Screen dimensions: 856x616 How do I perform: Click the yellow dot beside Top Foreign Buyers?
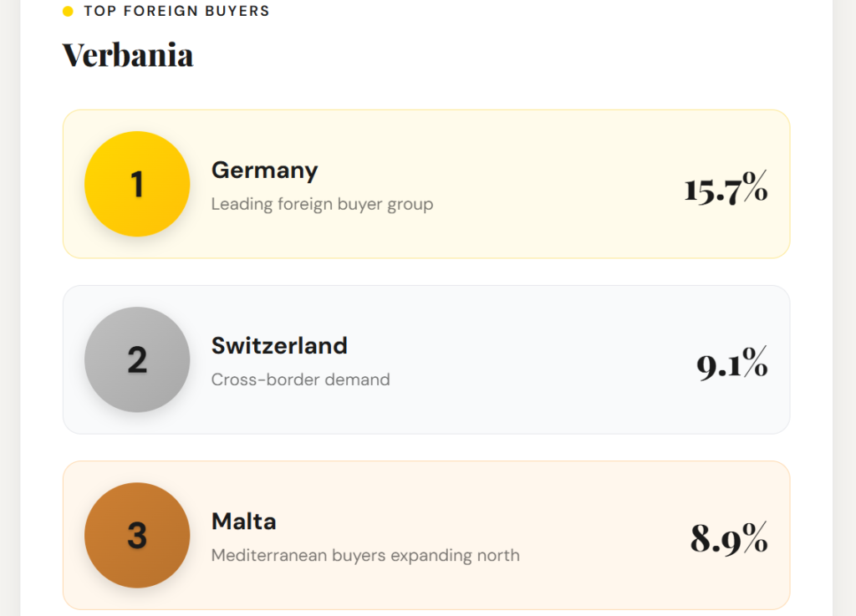(x=68, y=12)
